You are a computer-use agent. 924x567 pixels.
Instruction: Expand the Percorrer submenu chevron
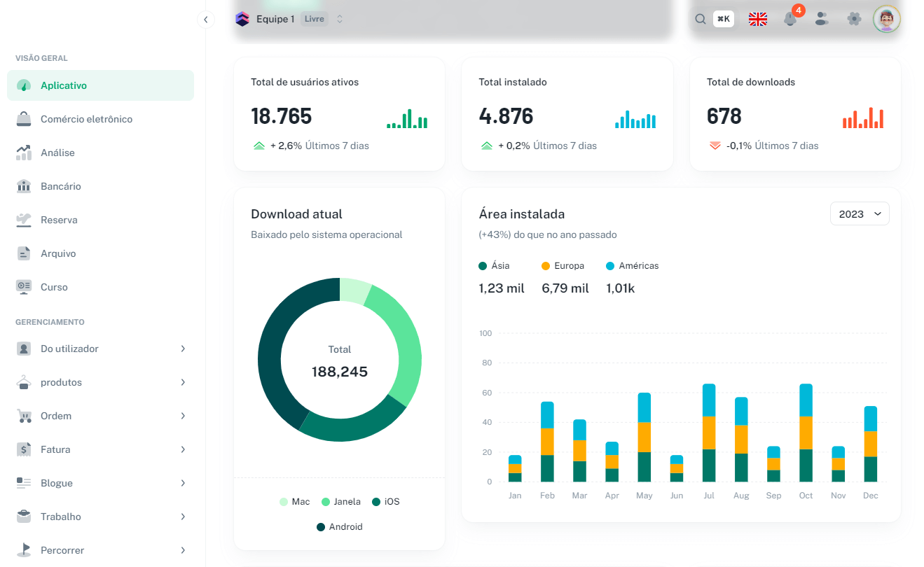point(183,550)
